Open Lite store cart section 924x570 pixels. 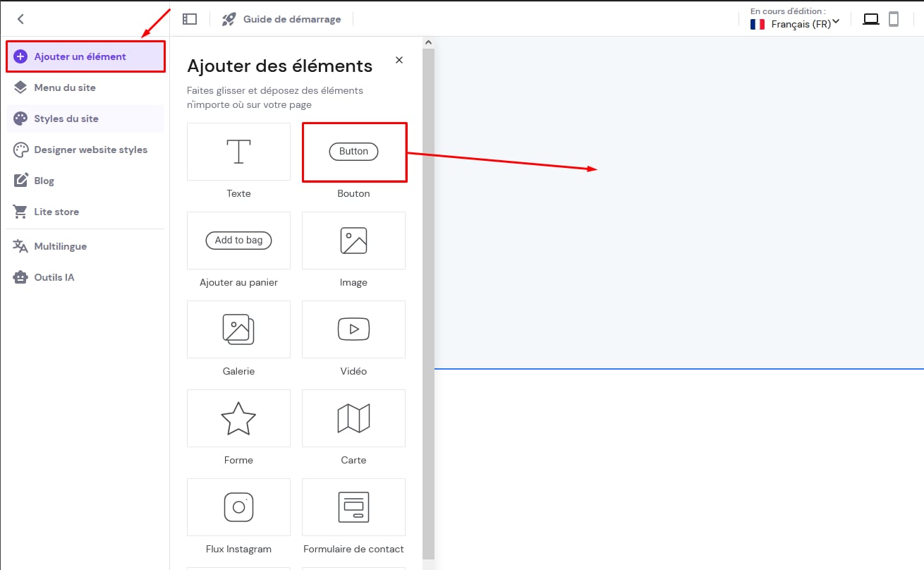(56, 212)
